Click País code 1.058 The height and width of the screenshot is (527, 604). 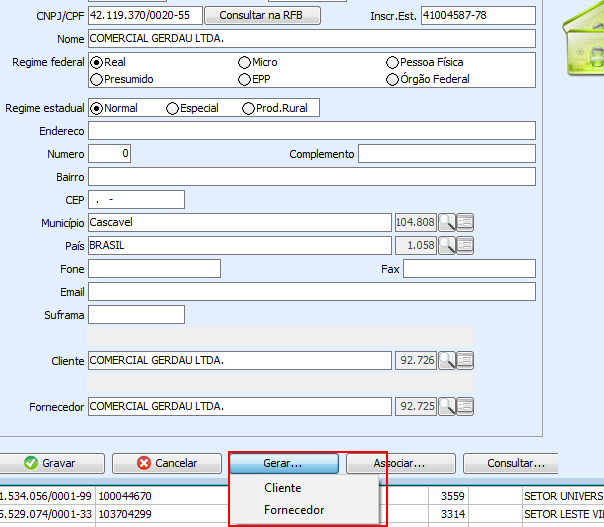pyautogui.click(x=416, y=246)
